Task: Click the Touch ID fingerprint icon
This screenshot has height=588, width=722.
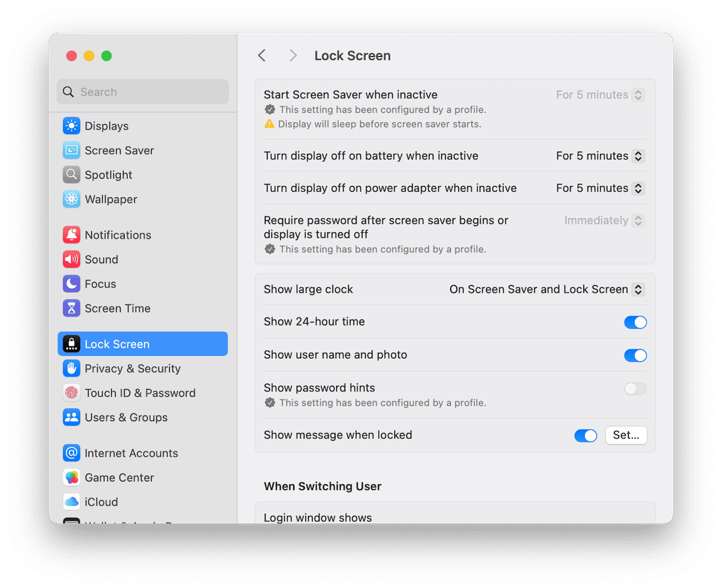Action: click(71, 393)
